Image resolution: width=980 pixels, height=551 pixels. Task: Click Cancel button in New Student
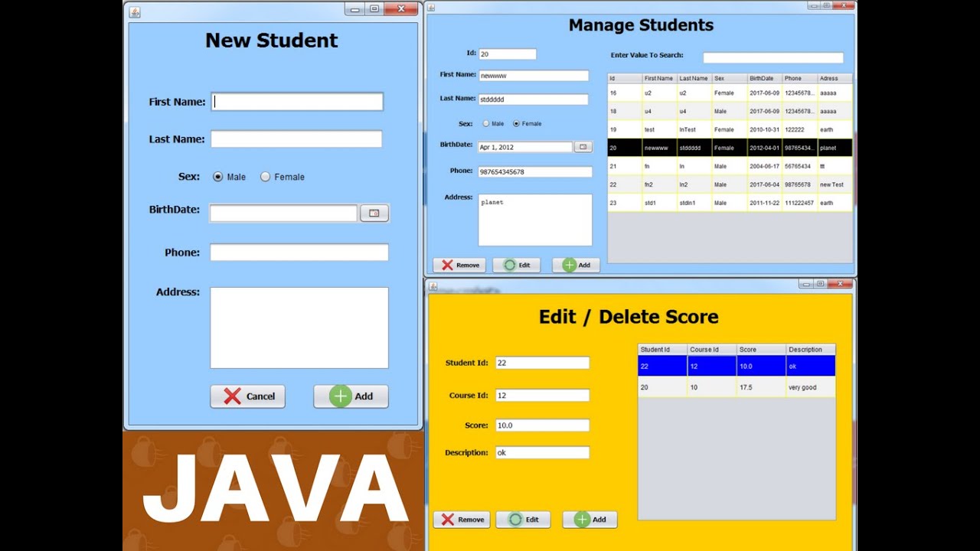tap(248, 396)
